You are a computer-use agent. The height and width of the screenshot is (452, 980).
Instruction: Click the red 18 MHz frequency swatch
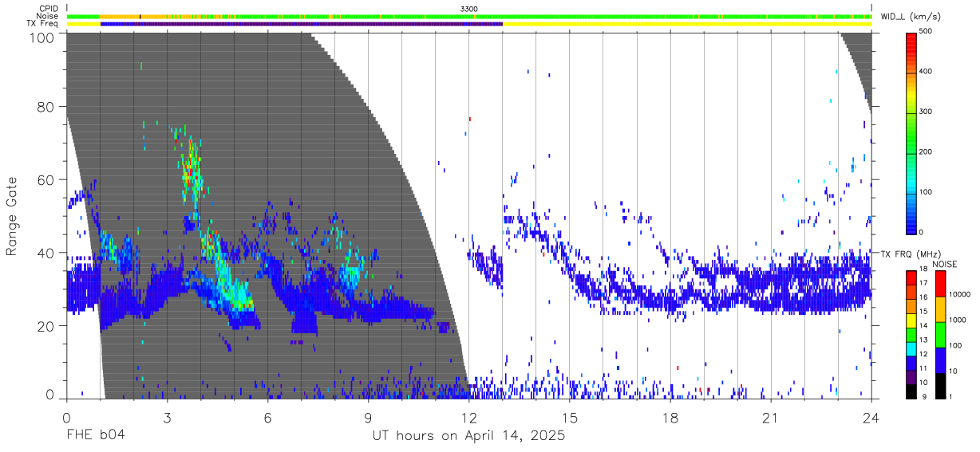point(911,277)
